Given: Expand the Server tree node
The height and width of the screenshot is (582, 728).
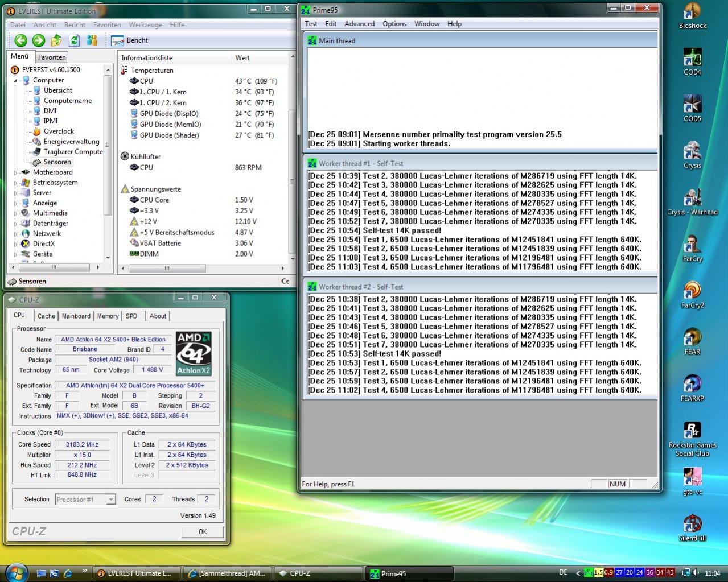Looking at the screenshot, I should click(16, 193).
